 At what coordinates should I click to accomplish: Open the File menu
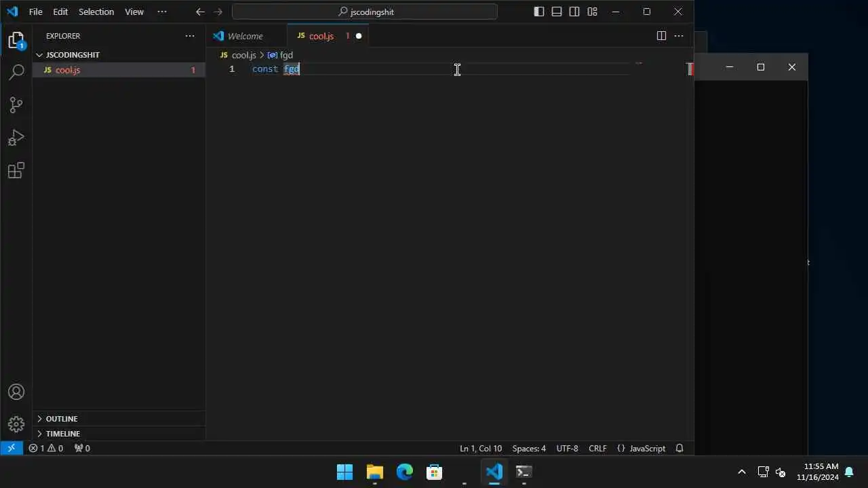click(x=36, y=12)
